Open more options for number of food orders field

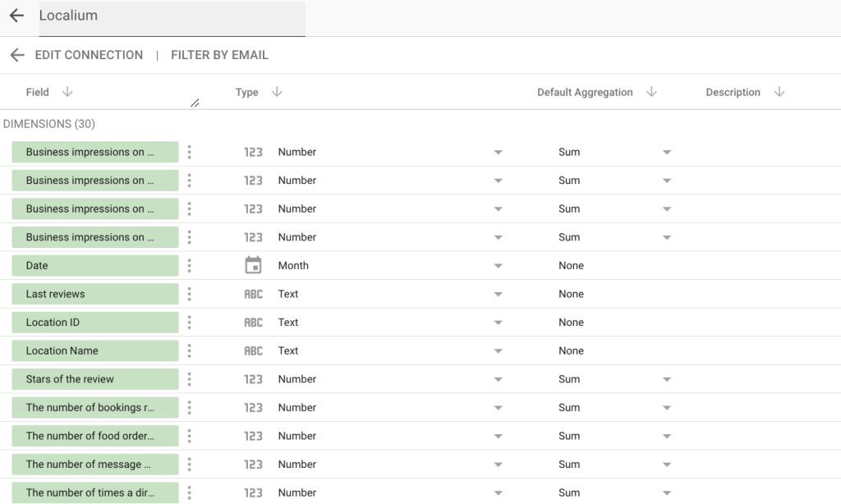[190, 436]
